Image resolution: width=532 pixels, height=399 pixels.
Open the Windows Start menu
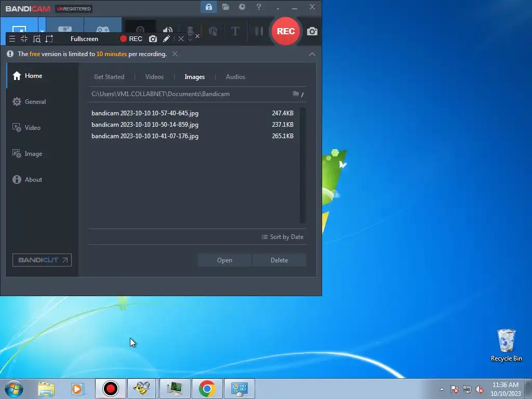click(x=14, y=389)
